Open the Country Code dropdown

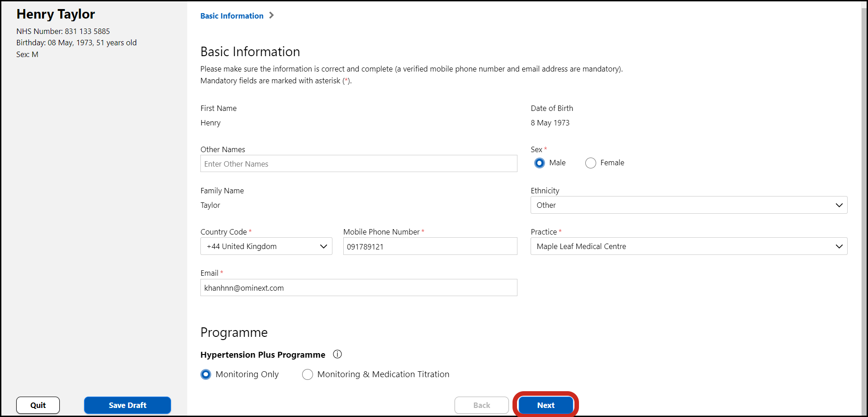coord(266,246)
